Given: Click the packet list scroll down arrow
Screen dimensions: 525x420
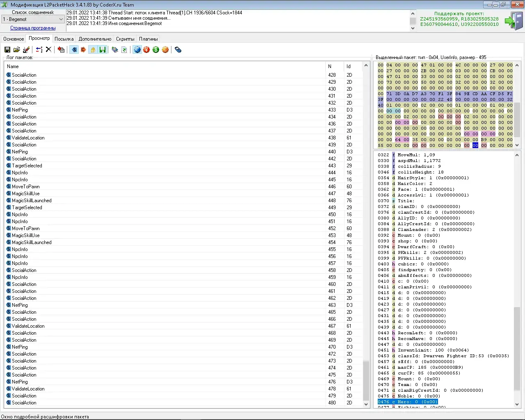Looking at the screenshot, I should coord(366,404).
